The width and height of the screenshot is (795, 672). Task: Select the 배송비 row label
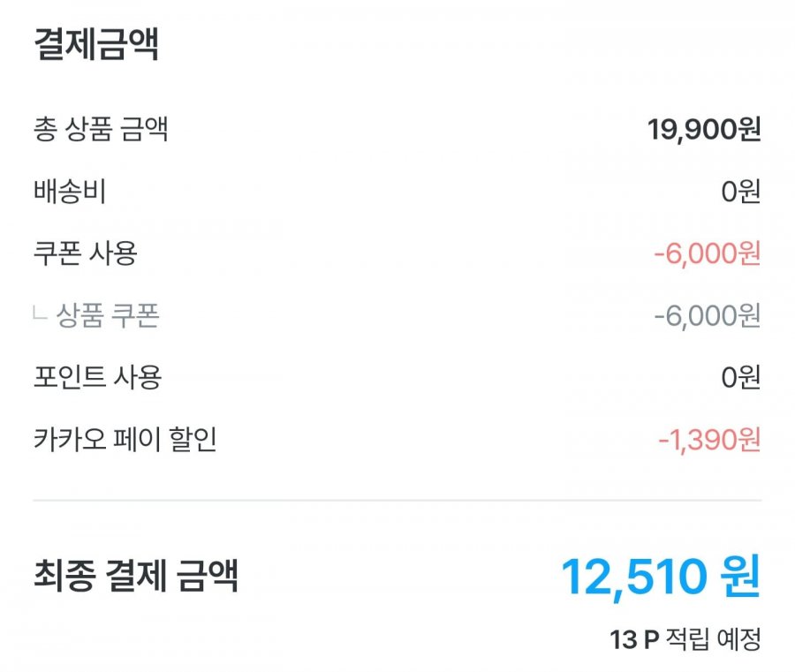click(x=70, y=192)
